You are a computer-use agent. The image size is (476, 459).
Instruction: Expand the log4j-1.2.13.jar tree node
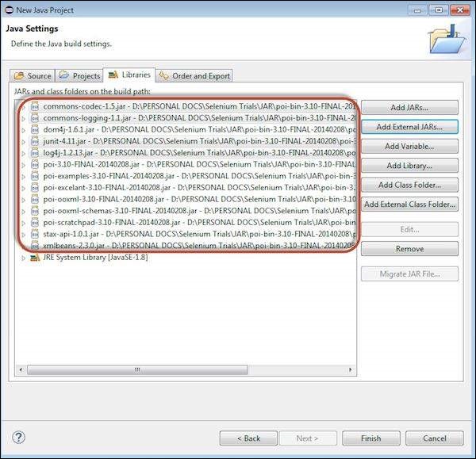[x=23, y=154]
